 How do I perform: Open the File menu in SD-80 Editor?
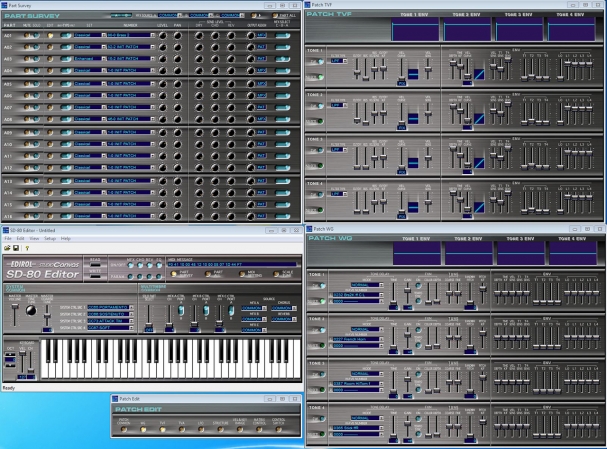click(8, 238)
